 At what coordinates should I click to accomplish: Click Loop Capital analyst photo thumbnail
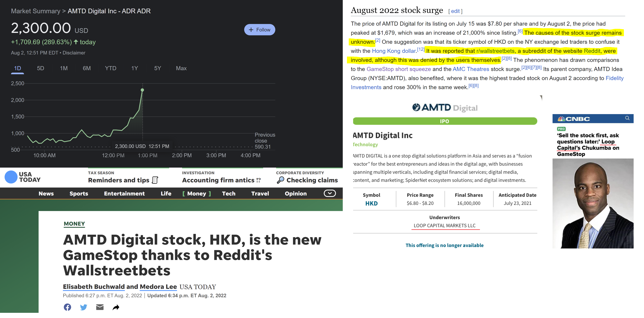[593, 203]
